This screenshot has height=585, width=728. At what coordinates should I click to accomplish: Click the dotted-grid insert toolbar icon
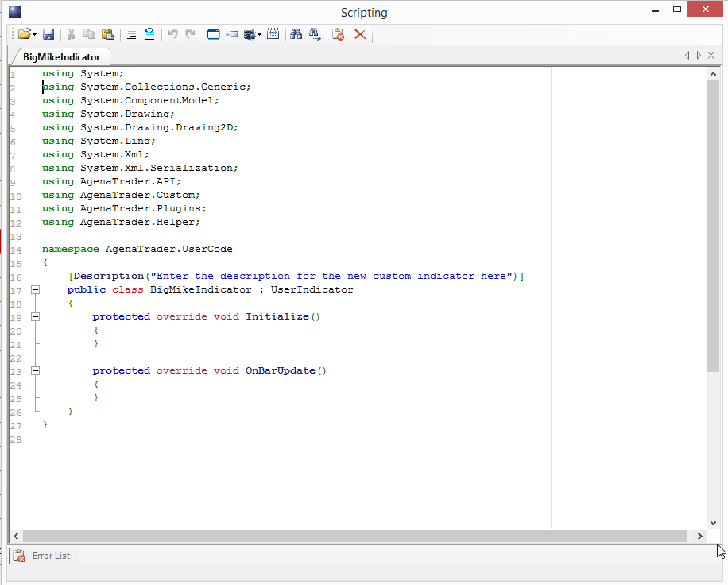[x=273, y=34]
